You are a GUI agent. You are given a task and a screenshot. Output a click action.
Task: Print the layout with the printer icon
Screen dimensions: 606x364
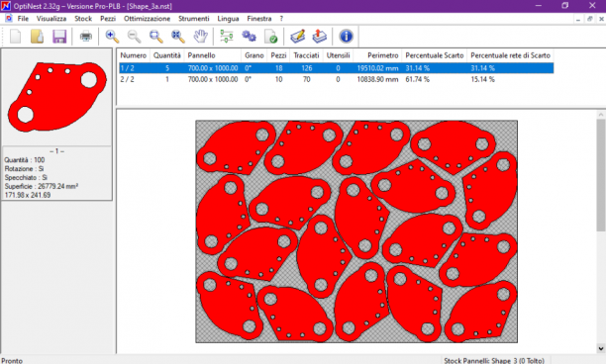point(86,37)
